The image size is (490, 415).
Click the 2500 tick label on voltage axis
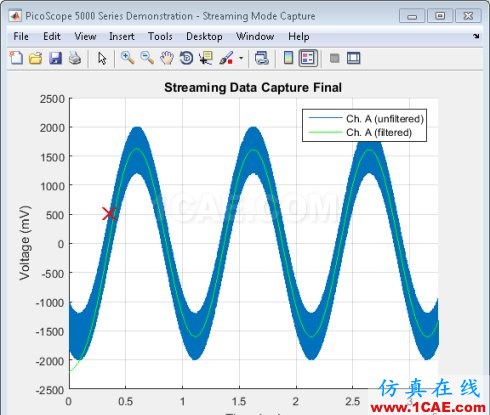tap(52, 99)
